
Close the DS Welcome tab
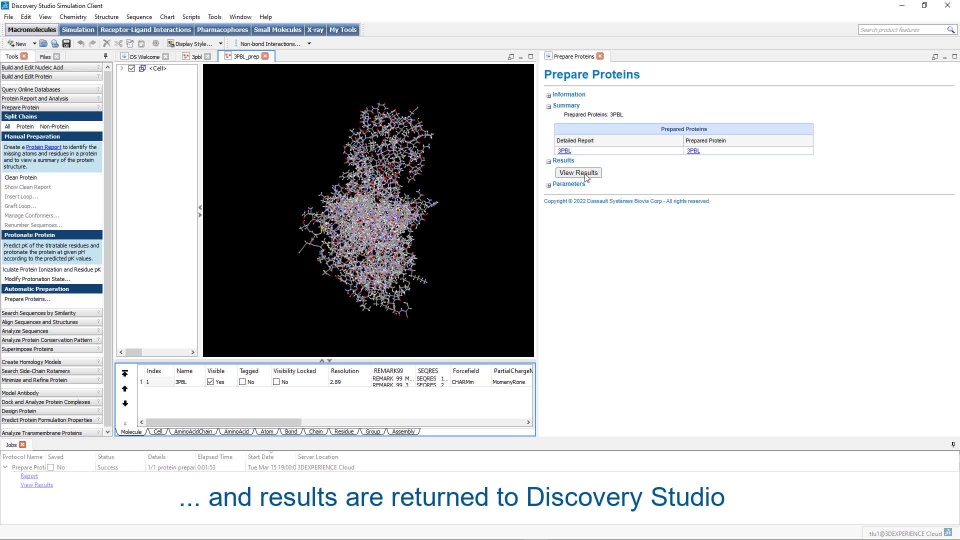(x=165, y=56)
